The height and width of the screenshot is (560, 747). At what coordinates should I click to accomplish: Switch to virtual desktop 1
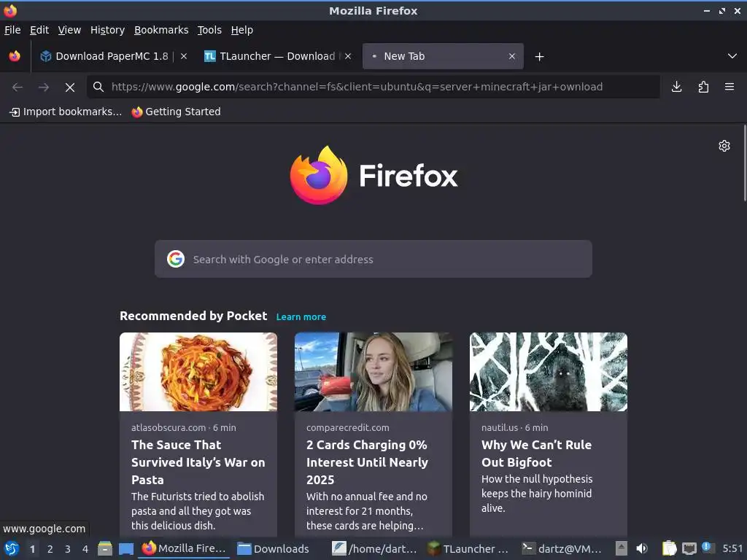pyautogui.click(x=32, y=549)
